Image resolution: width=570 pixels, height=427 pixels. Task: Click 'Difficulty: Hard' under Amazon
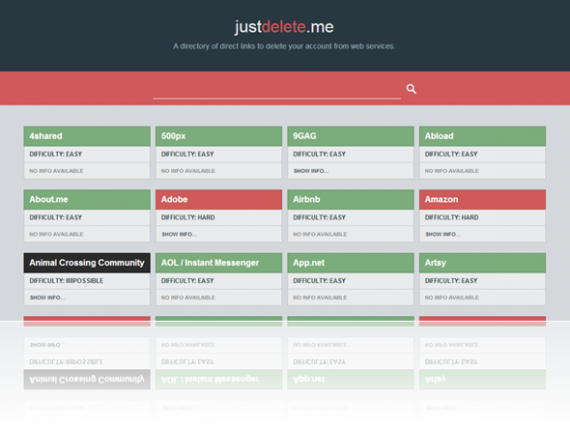[x=451, y=217]
